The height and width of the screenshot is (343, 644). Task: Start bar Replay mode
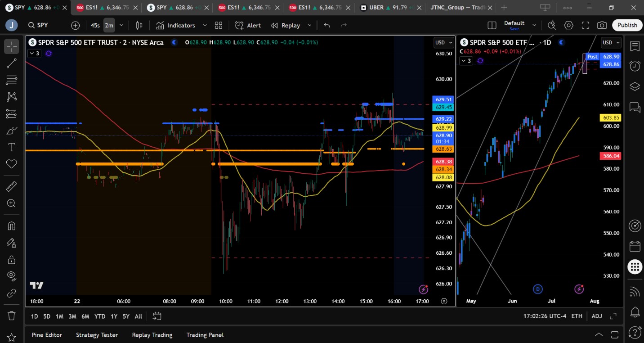[286, 26]
